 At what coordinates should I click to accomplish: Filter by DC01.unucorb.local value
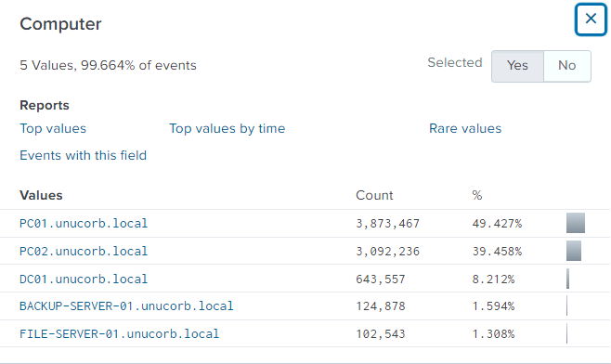click(x=84, y=279)
